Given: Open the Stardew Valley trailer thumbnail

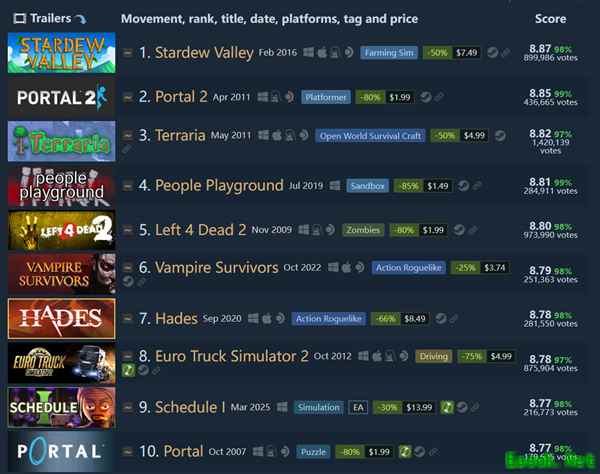Looking at the screenshot, I should 62,53.
